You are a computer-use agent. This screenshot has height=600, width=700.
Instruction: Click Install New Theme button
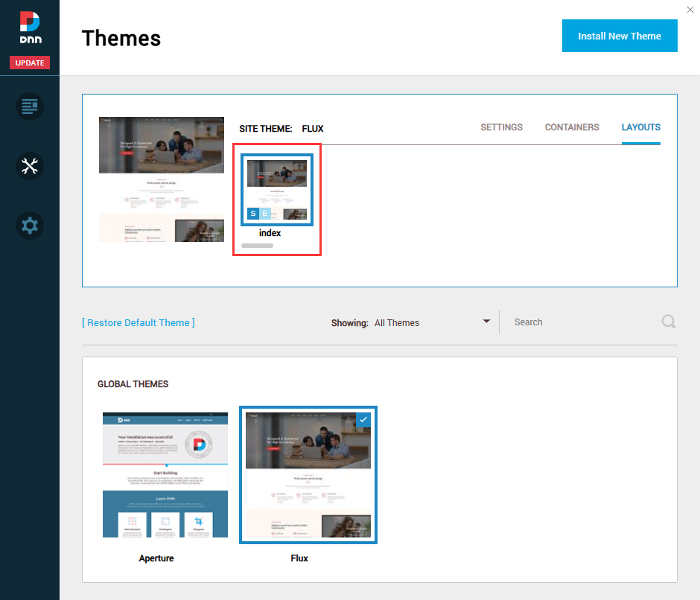pos(620,36)
